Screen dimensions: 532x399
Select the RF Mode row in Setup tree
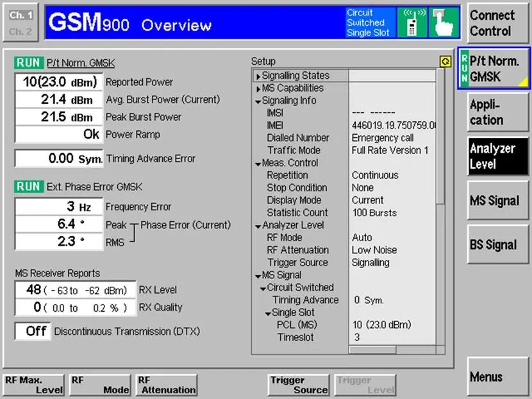pos(344,238)
